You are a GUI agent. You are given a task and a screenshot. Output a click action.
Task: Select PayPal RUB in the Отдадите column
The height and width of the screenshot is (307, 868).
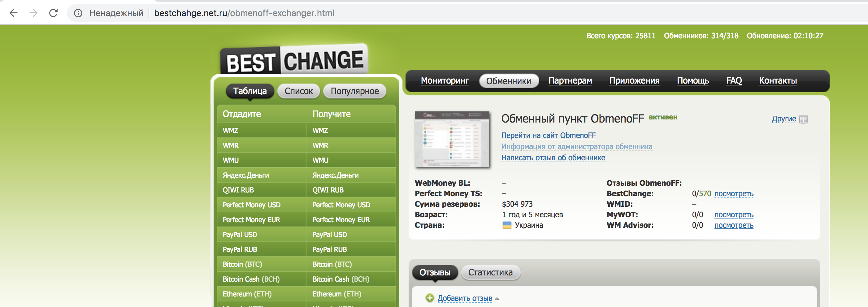pos(262,249)
